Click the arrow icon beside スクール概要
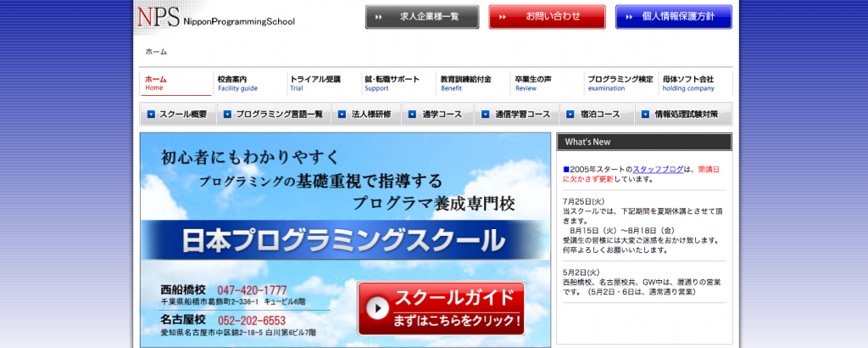868x348 pixels. (x=151, y=115)
